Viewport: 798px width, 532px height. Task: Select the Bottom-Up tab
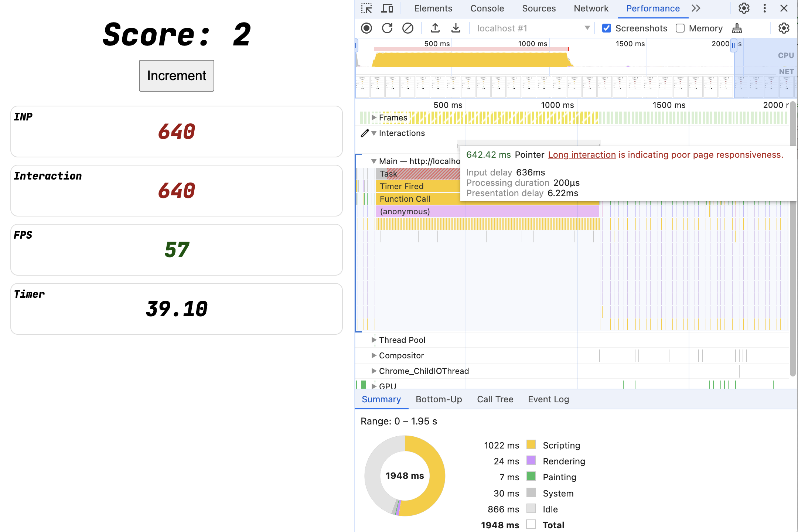click(x=438, y=399)
